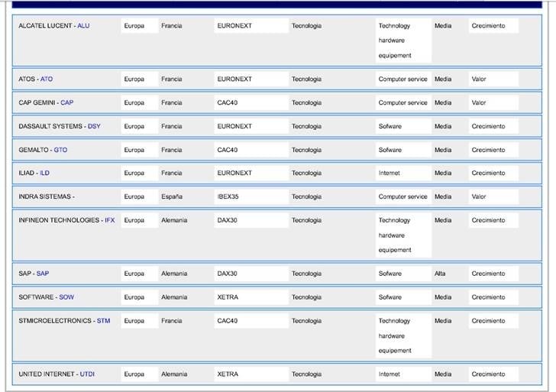The height and width of the screenshot is (392, 556).
Task: Click Europa in the Atos row
Action: tap(134, 79)
